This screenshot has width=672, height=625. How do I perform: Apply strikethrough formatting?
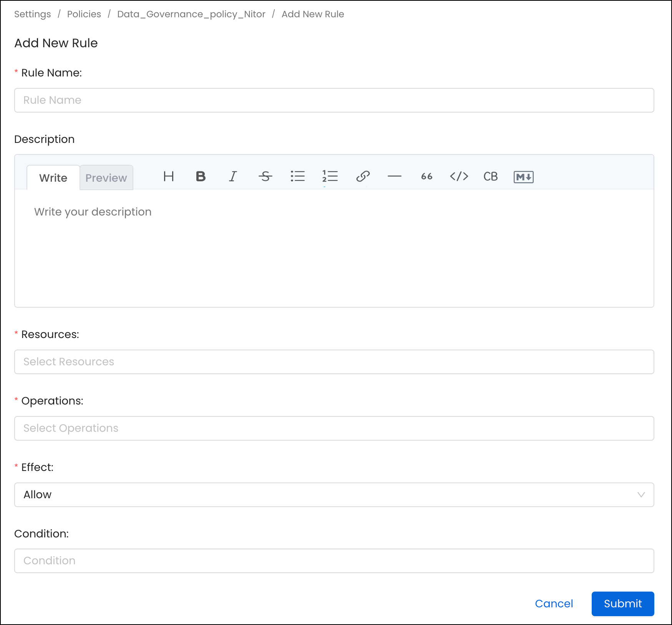tap(265, 177)
